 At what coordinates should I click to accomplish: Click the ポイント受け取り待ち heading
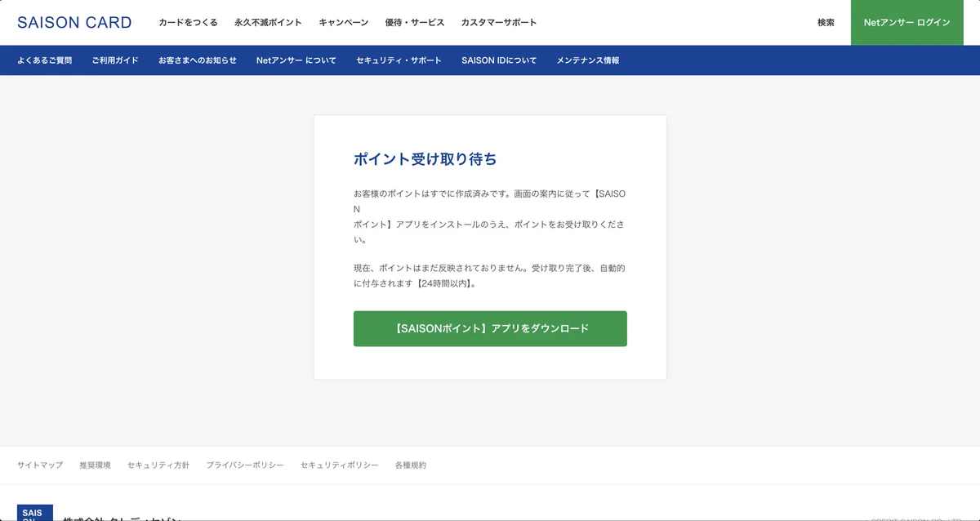[x=425, y=159]
